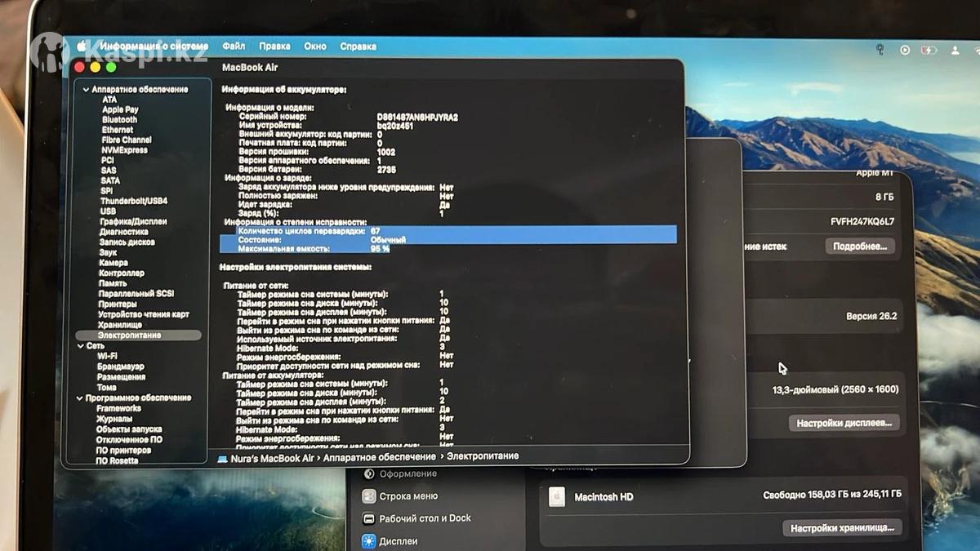Click the Подробнее... button
This screenshot has height=551, width=980.
[x=859, y=247]
